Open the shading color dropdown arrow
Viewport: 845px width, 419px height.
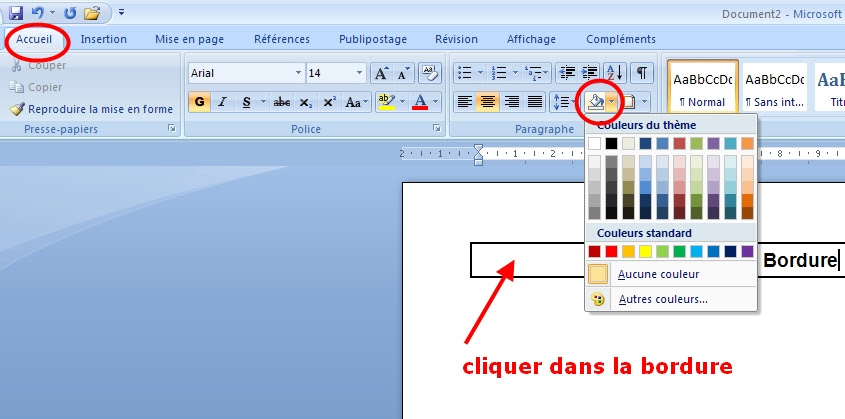tap(611, 102)
